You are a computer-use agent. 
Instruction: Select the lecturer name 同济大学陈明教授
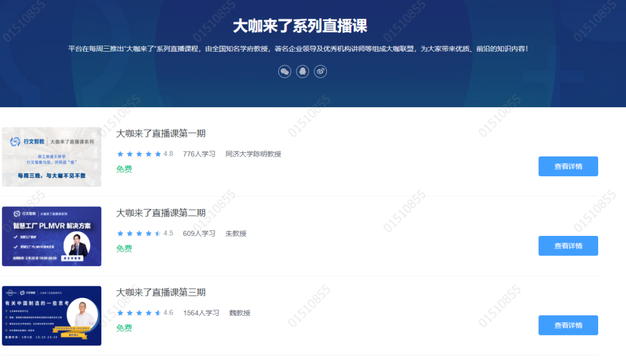(253, 154)
